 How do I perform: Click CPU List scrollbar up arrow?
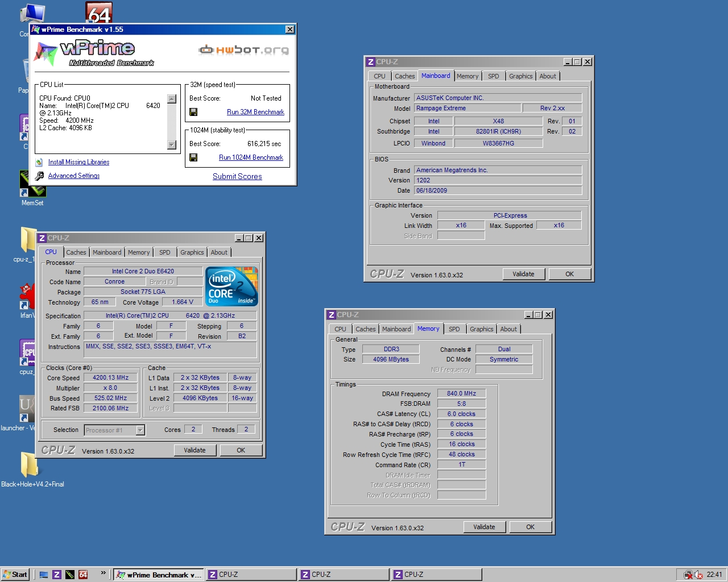[172, 99]
